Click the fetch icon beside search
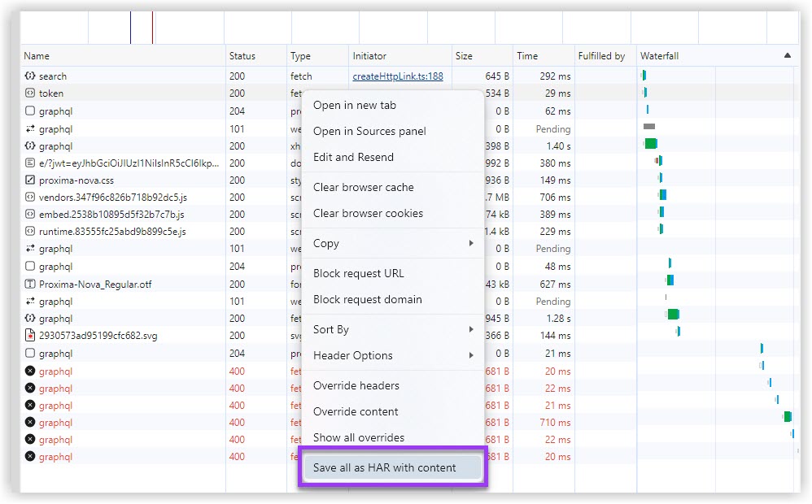The image size is (812, 504). tap(30, 76)
